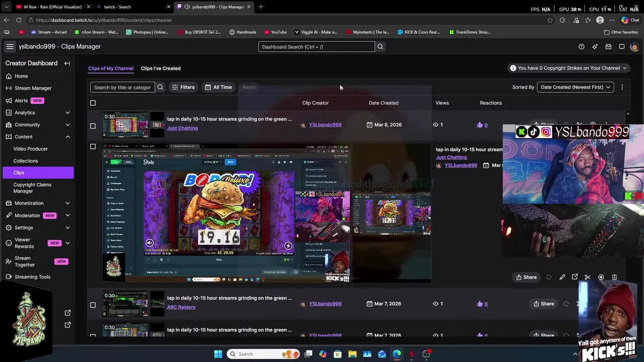Focus the Dashboard Search field

pos(316,47)
